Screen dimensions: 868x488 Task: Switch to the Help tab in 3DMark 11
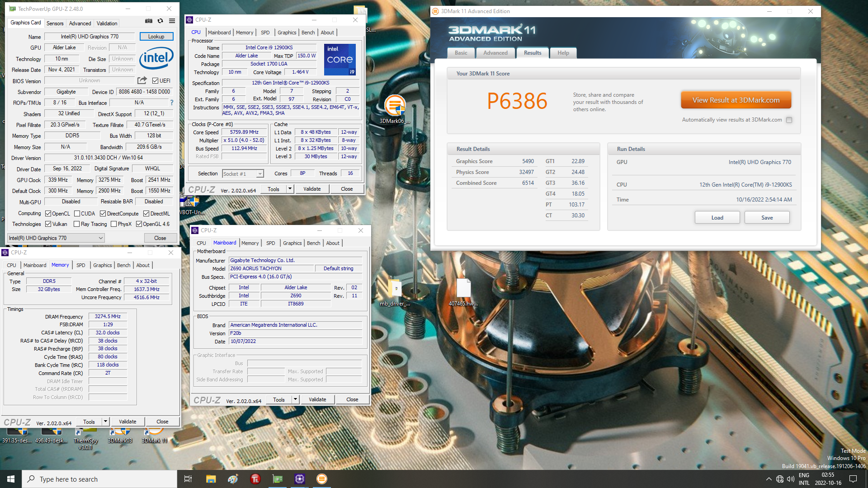(563, 53)
